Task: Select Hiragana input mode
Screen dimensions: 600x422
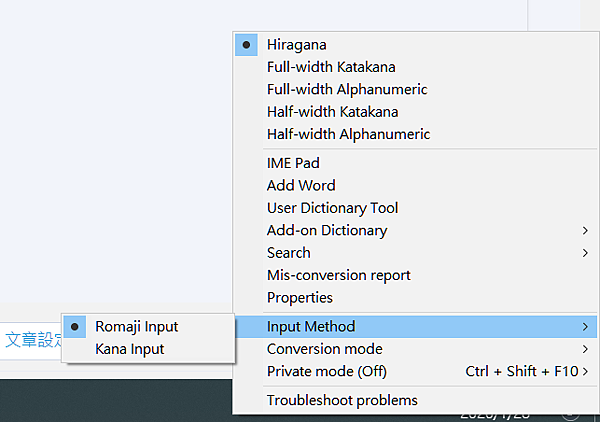Action: [x=297, y=45]
